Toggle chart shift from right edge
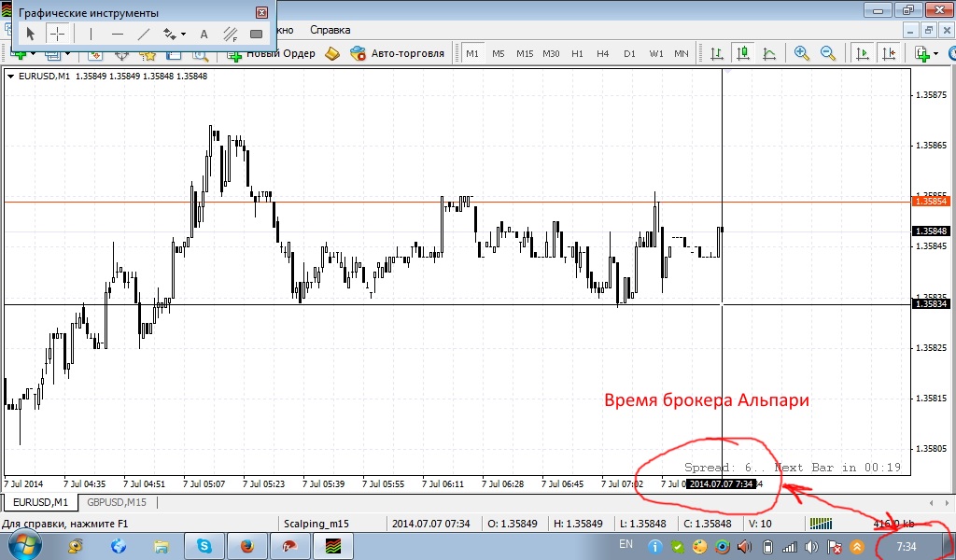This screenshot has height=560, width=956. click(x=889, y=53)
